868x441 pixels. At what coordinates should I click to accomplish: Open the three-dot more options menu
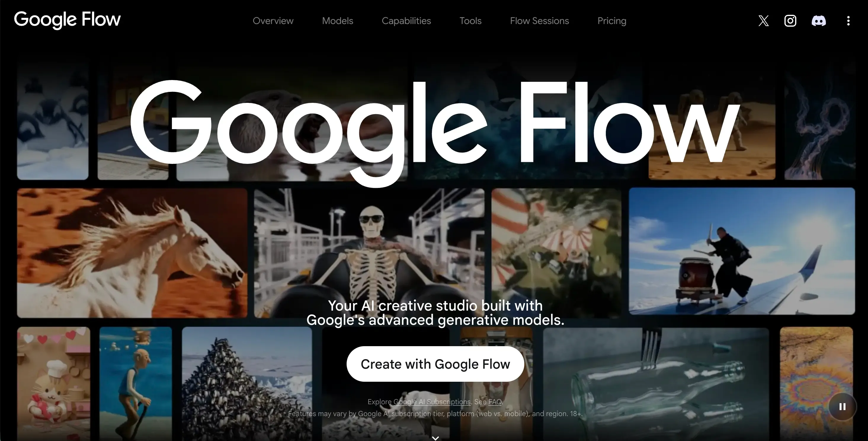point(848,21)
